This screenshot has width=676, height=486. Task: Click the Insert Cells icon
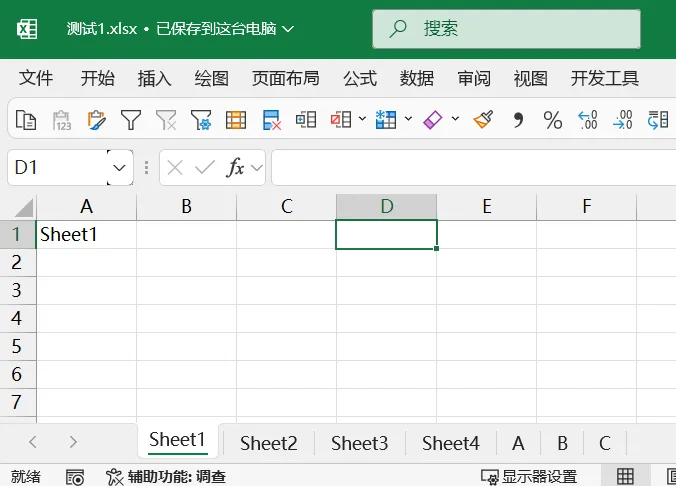pos(306,119)
